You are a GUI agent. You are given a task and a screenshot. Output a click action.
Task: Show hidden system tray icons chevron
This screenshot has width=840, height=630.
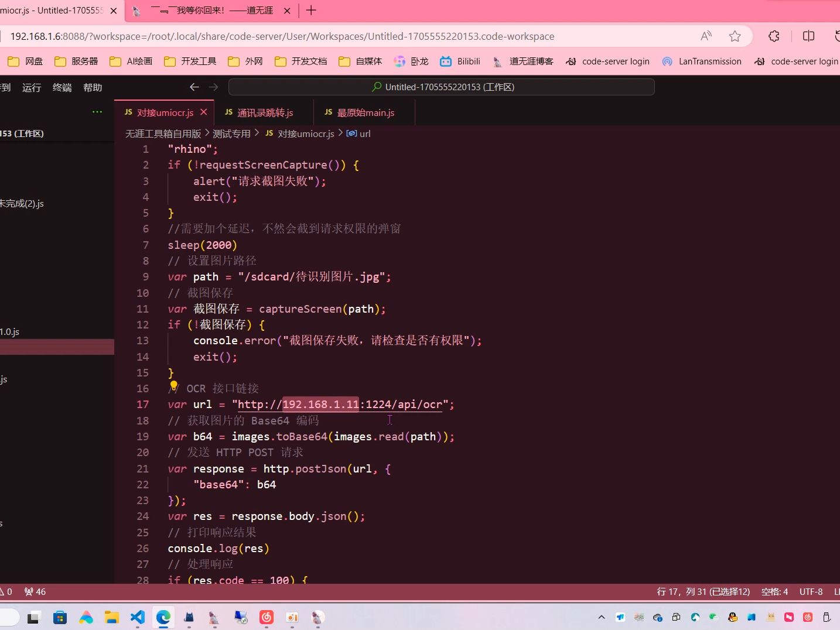point(601,617)
